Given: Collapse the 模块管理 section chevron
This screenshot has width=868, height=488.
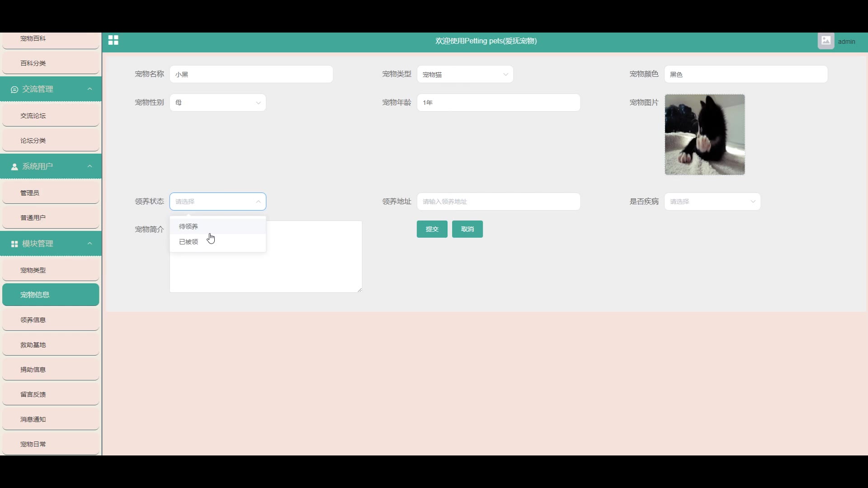Looking at the screenshot, I should point(90,244).
